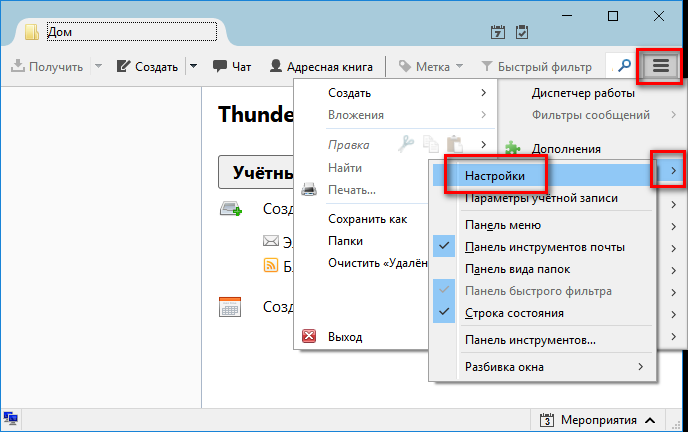Open the tasks tab icon
Image resolution: width=688 pixels, height=432 pixels.
click(x=522, y=32)
